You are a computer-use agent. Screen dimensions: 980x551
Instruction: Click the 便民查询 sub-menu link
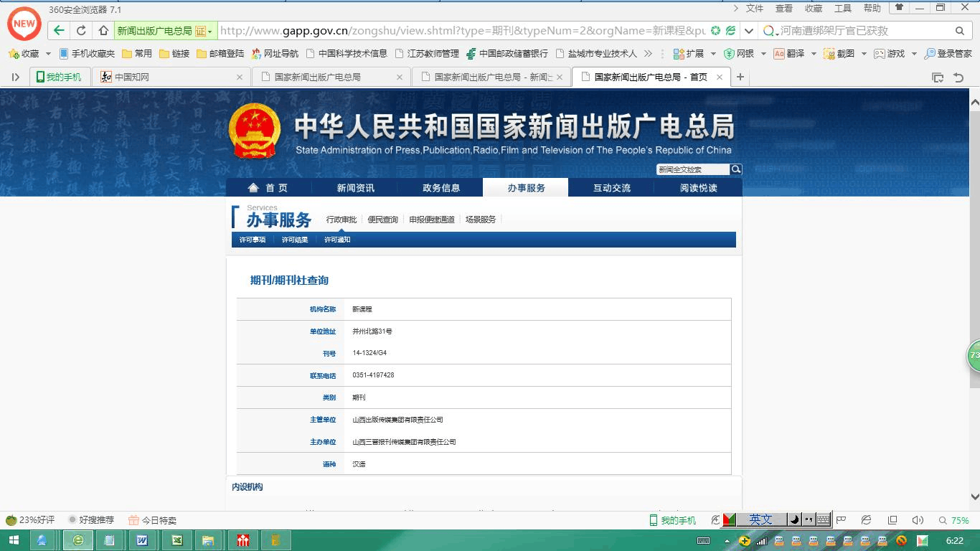click(x=382, y=220)
